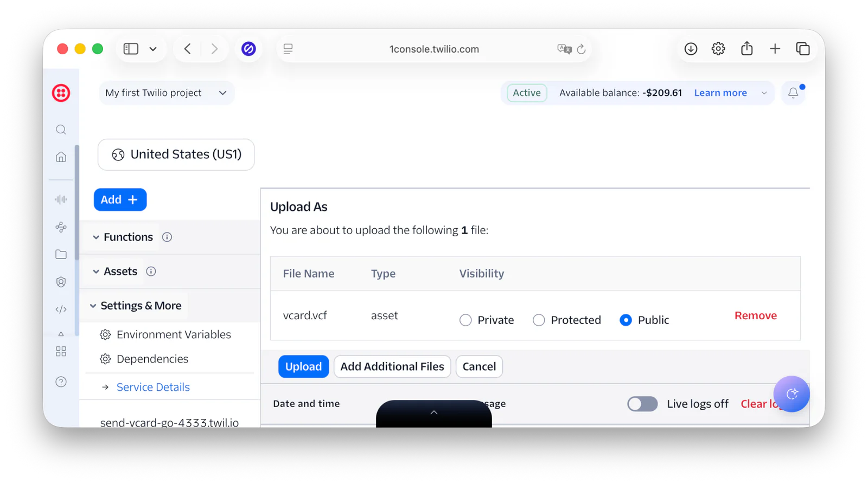Click the purple extension icon in toolbar
This screenshot has width=868, height=484.
click(x=248, y=49)
